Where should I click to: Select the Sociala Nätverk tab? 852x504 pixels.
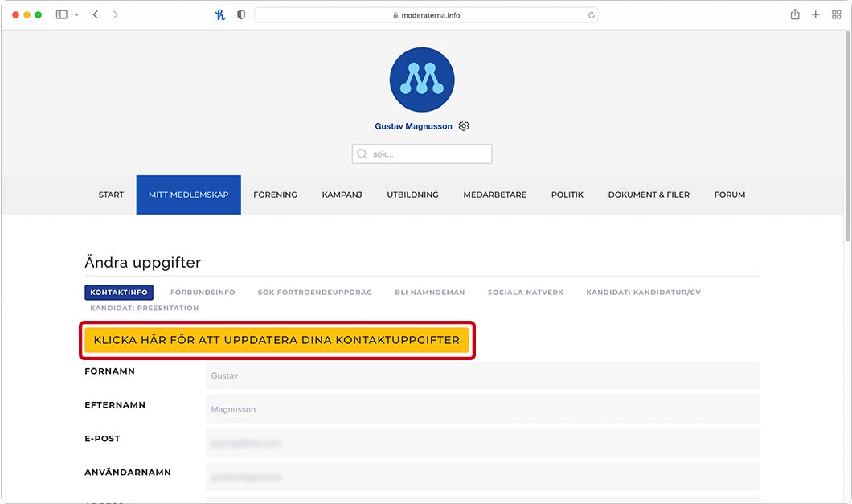526,293
